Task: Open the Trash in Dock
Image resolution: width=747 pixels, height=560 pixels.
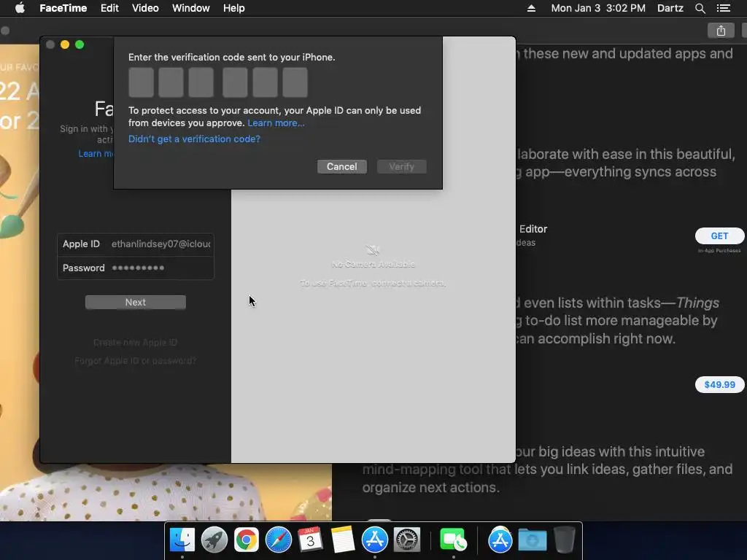Action: tap(565, 540)
